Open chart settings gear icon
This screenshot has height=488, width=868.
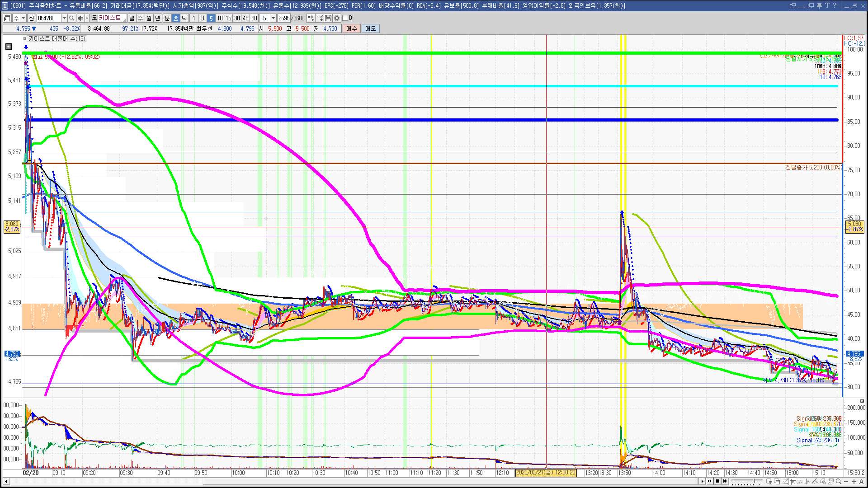coord(337,18)
